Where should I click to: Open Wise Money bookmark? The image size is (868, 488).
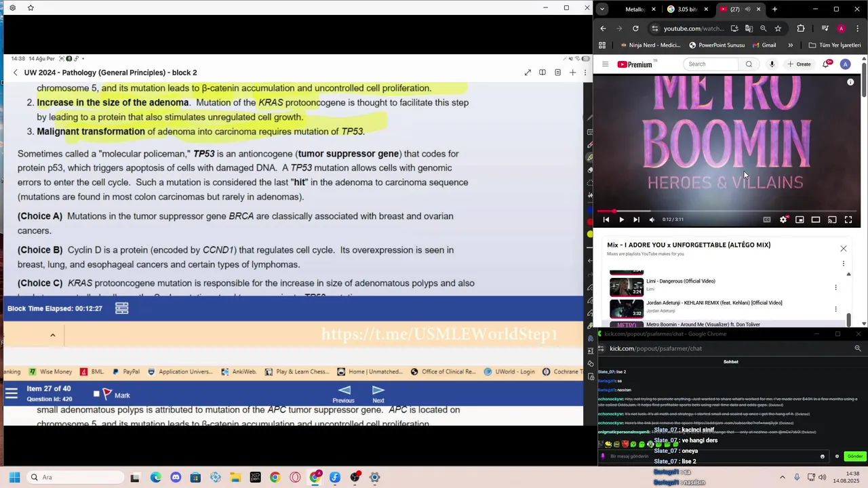(50, 371)
